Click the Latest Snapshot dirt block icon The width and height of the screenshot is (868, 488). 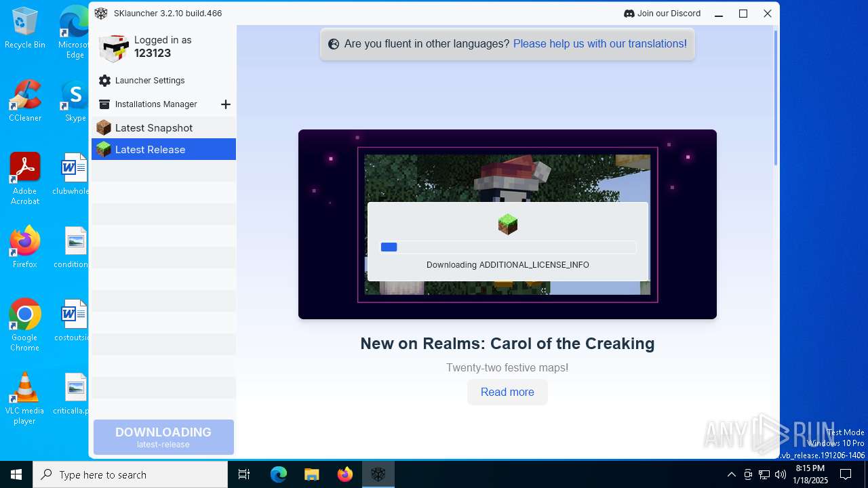point(104,127)
